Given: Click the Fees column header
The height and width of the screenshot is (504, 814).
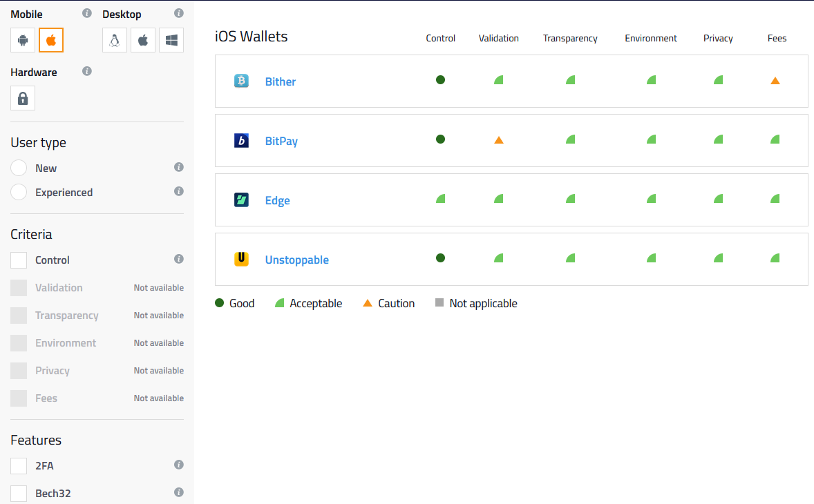Looking at the screenshot, I should (777, 39).
